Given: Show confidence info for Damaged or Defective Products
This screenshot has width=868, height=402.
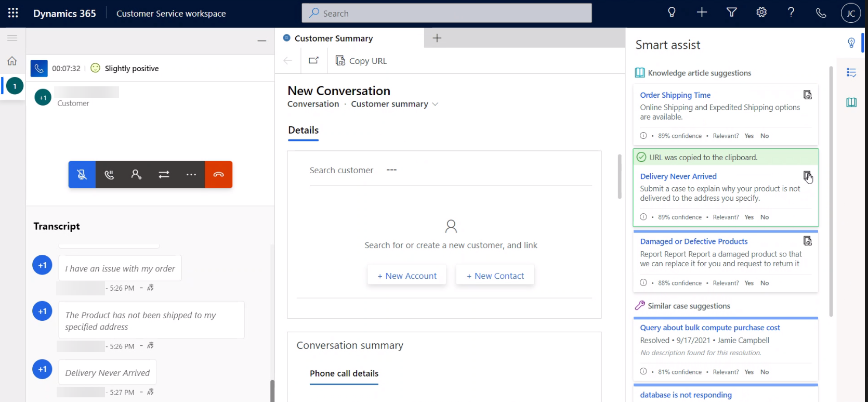Looking at the screenshot, I should 643,283.
